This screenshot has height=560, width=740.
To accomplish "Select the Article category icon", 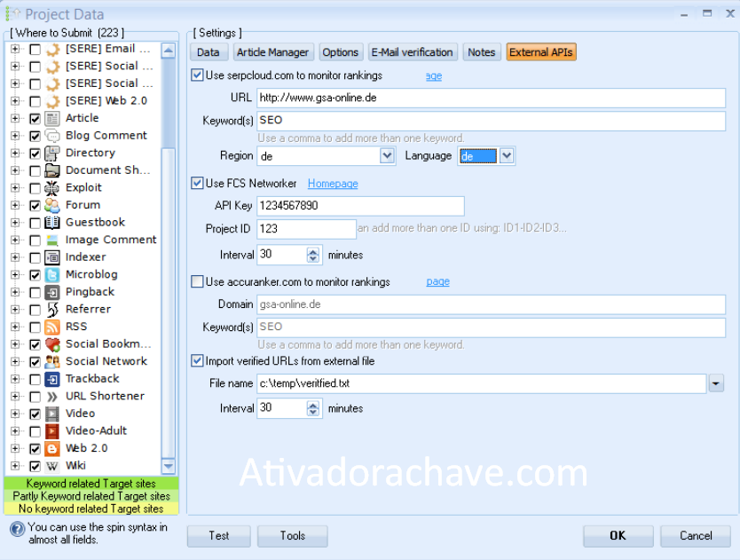I will (51, 117).
